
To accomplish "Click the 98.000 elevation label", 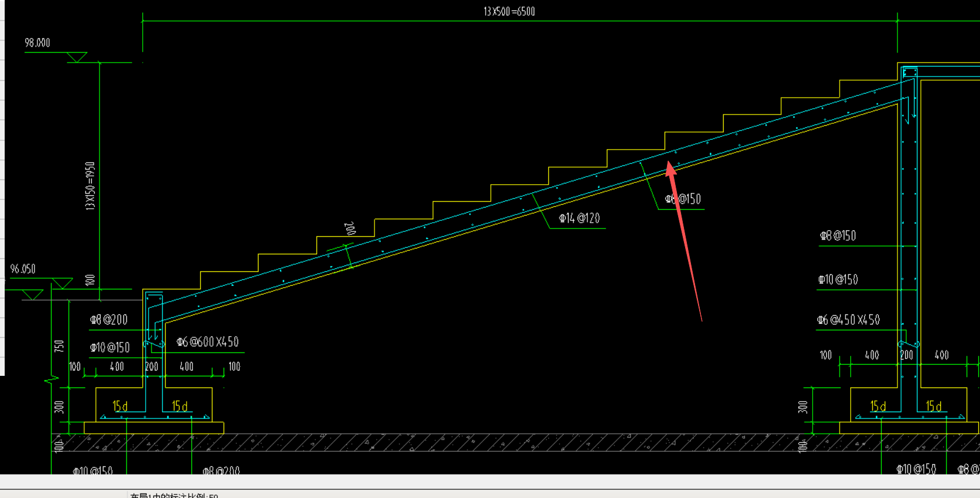I will coord(37,43).
